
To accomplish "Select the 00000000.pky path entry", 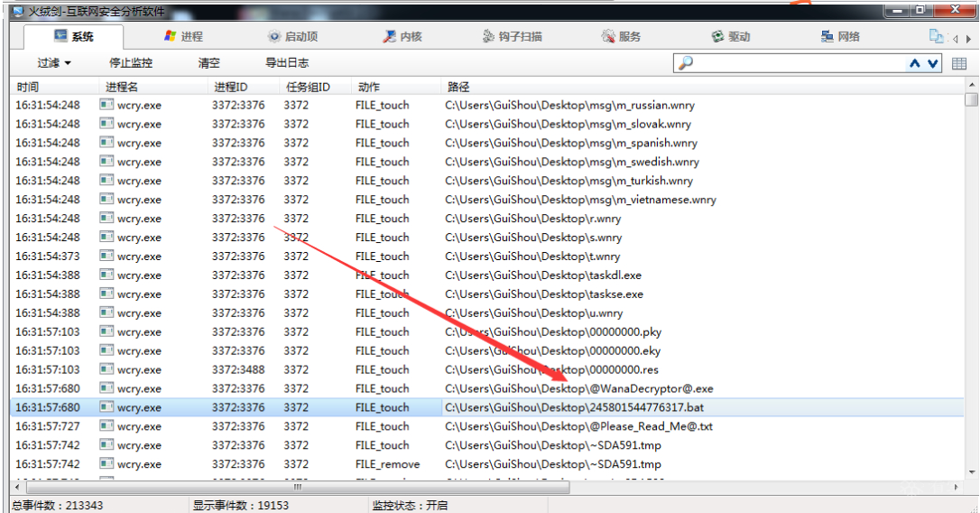I will tap(552, 331).
